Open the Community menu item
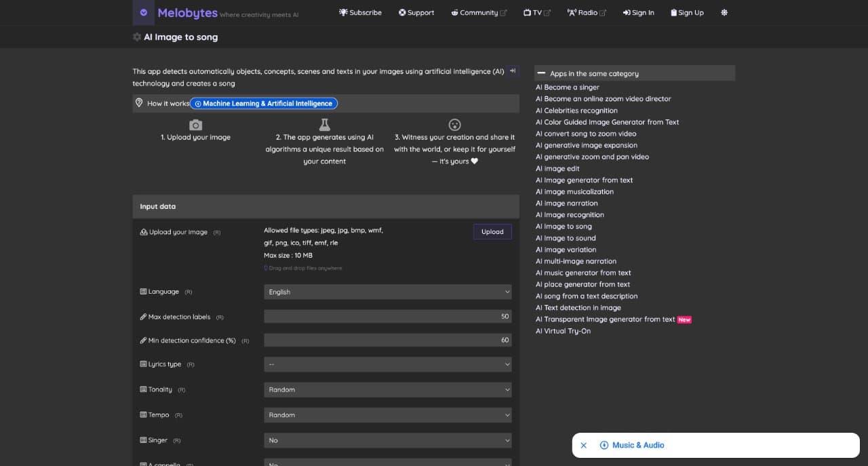 [x=478, y=12]
